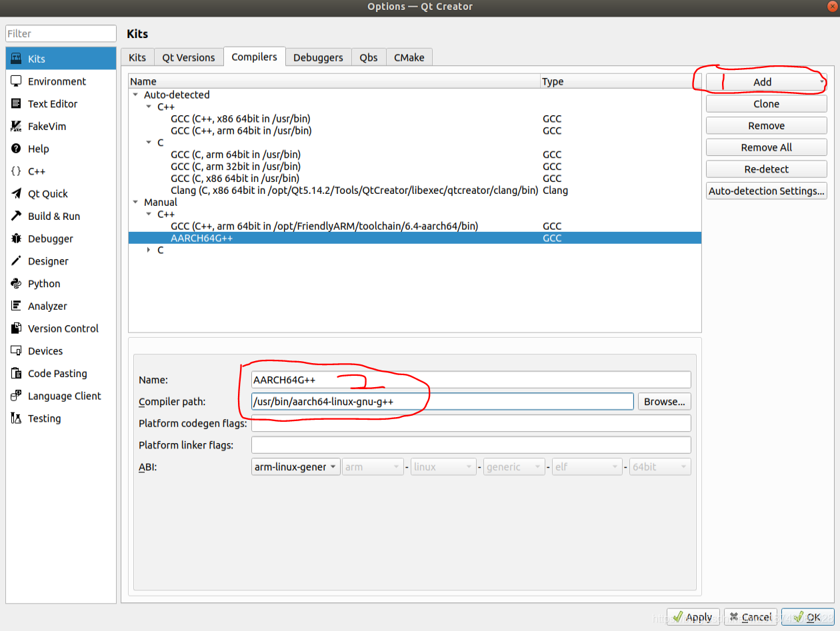Select the FriendlyARM toolchain GCC compiler
Viewport: 840px width, 631px height.
[415, 227]
